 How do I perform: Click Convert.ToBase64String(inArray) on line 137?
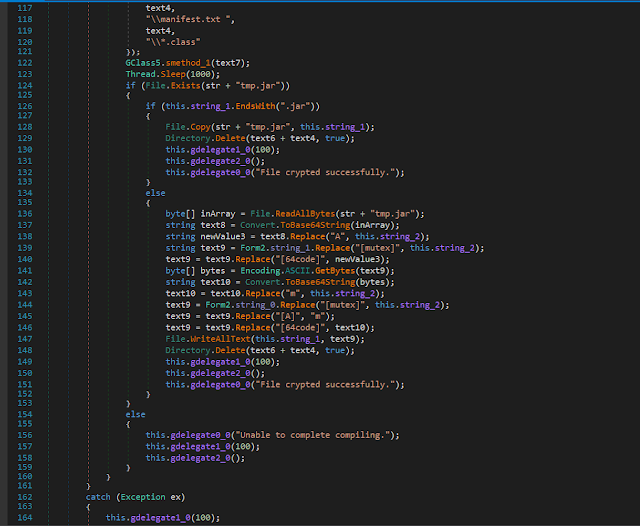coord(318,225)
